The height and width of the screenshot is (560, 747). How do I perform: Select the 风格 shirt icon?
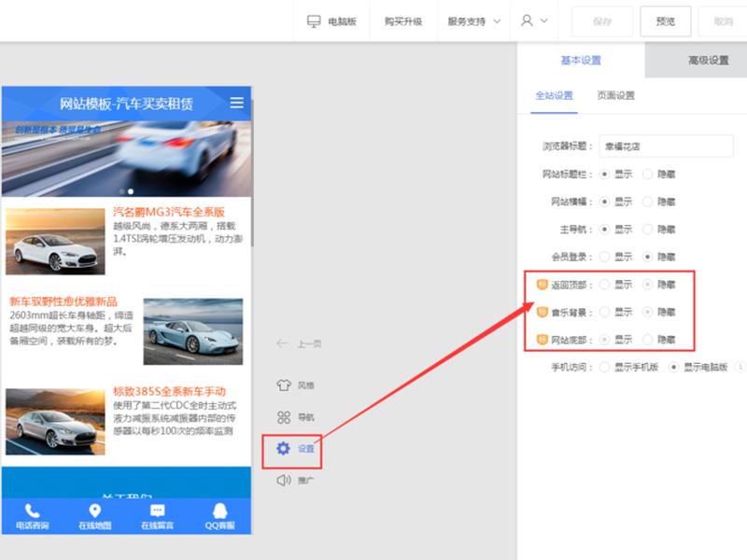pos(284,385)
